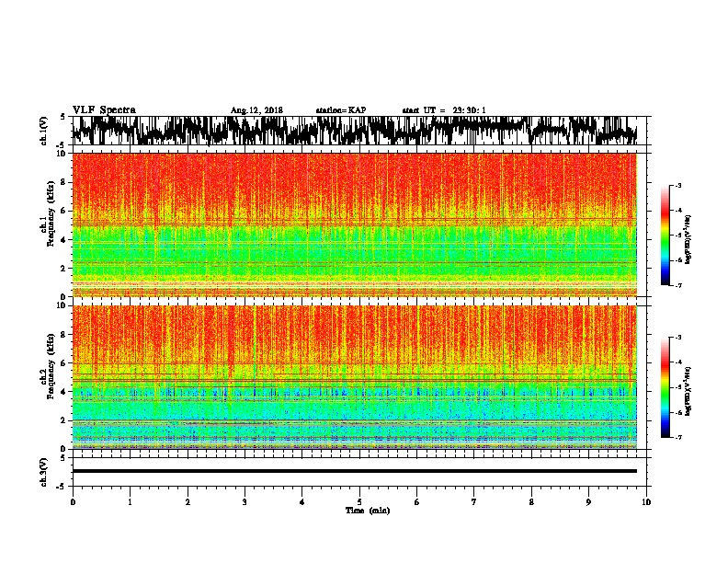This screenshot has height=563, width=728.
Task: Click the "6" tick on ch.1 frequency axis
Action: 64,211
